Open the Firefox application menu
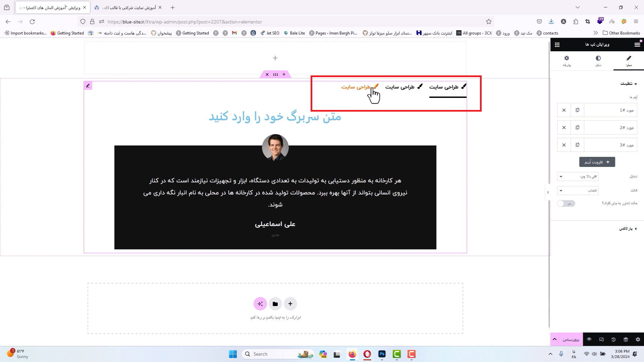Viewport: 644px width, 362px height. (636, 22)
